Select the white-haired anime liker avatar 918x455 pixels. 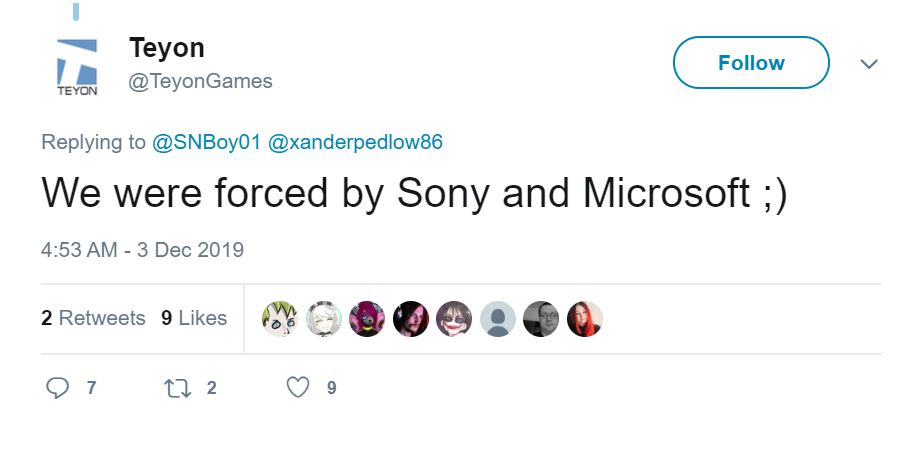pyautogui.click(x=323, y=319)
